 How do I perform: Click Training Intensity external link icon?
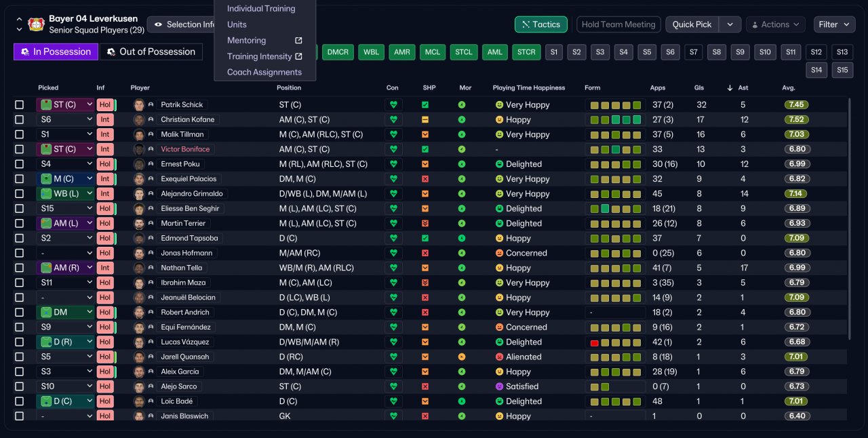point(298,56)
